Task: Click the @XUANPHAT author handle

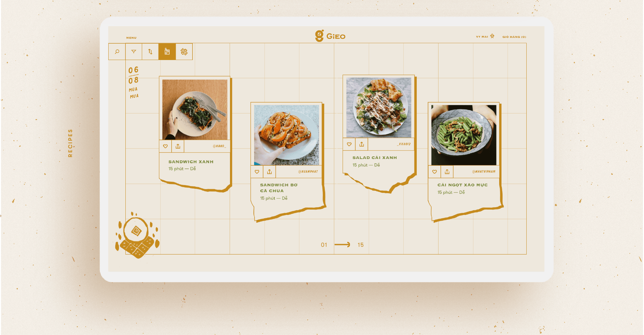Action: [308, 172]
